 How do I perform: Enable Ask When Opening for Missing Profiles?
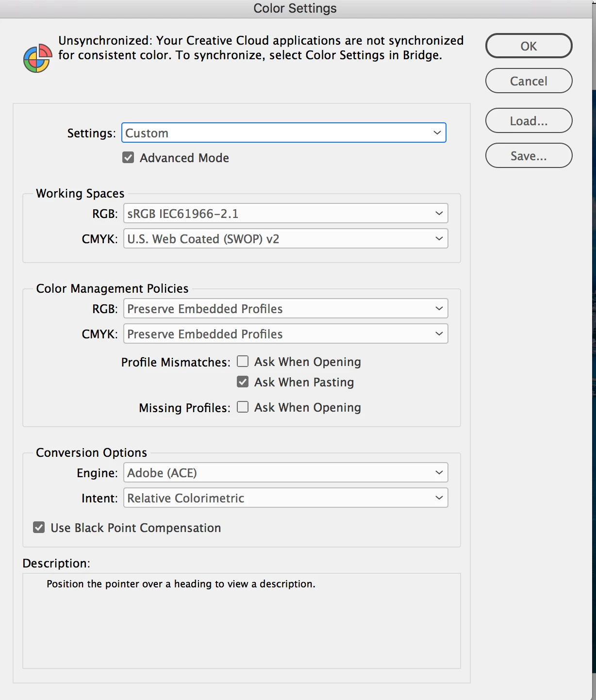(x=243, y=407)
